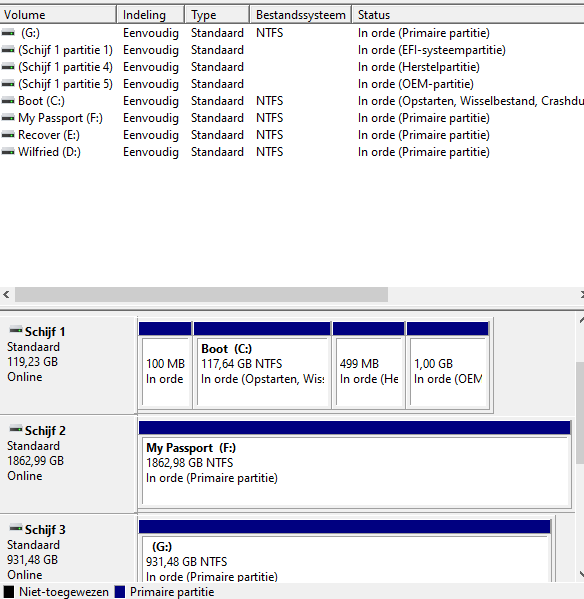Click the drive icon beside My Passport (F:) row
The height and width of the screenshot is (599, 584).
click(x=8, y=118)
